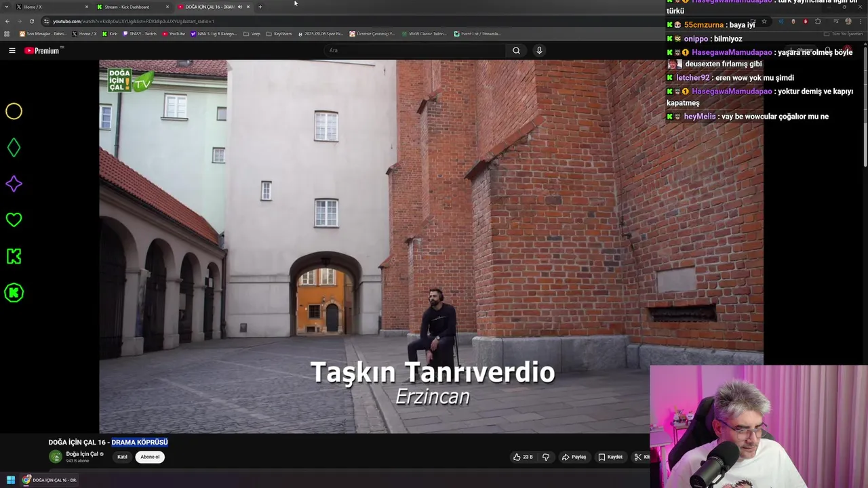The image size is (868, 488).
Task: Open 'NBA 3. Lig B Katego...' bookmark
Action: click(x=214, y=34)
